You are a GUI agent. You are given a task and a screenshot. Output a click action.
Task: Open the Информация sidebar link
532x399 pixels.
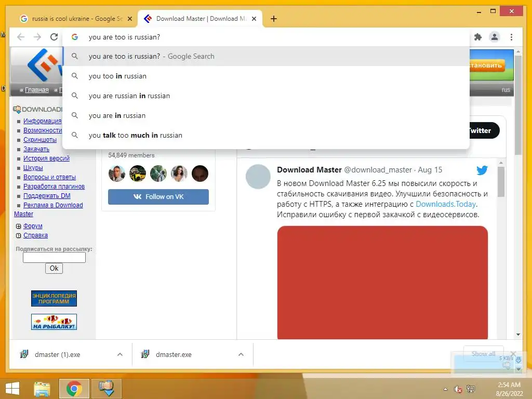[43, 121]
